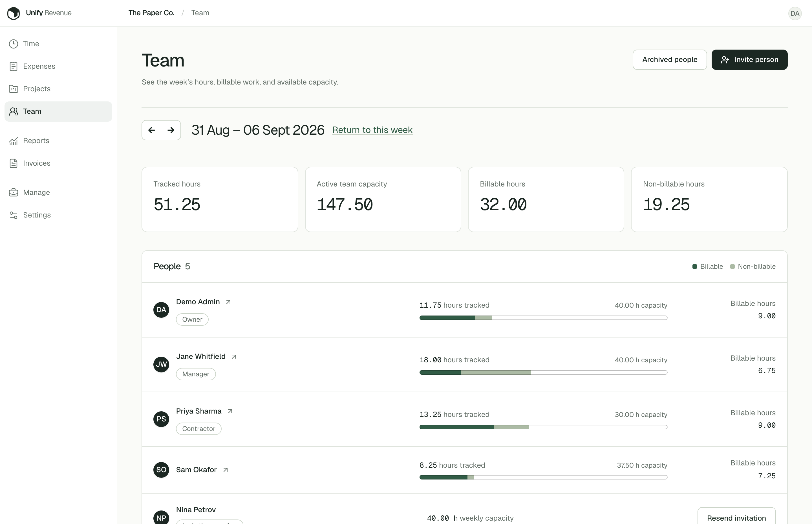Click the Contractor role badge
The height and width of the screenshot is (524, 812).
198,429
